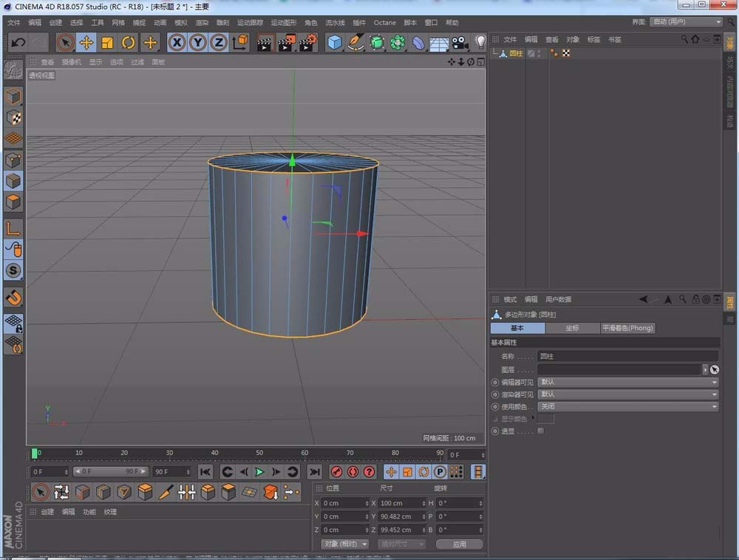Image resolution: width=739 pixels, height=560 pixels.
Task: Expand the 对象 (相对) coordinate mode dropdown
Action: point(344,544)
